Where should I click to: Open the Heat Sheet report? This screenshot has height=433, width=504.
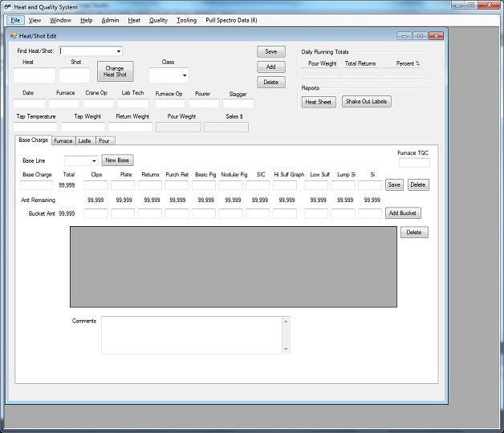(x=319, y=102)
